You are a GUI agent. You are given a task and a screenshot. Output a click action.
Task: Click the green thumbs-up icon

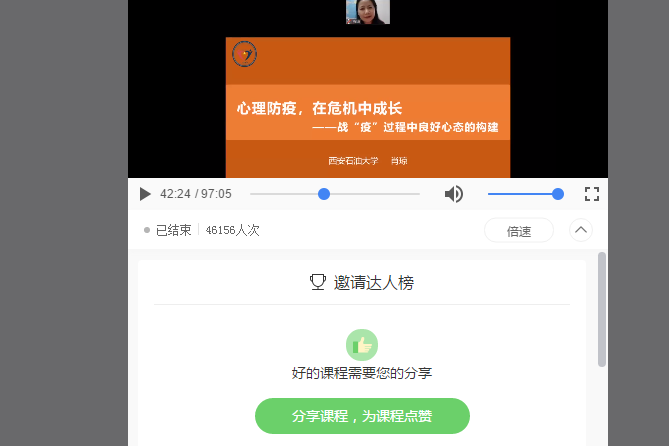[x=362, y=345]
